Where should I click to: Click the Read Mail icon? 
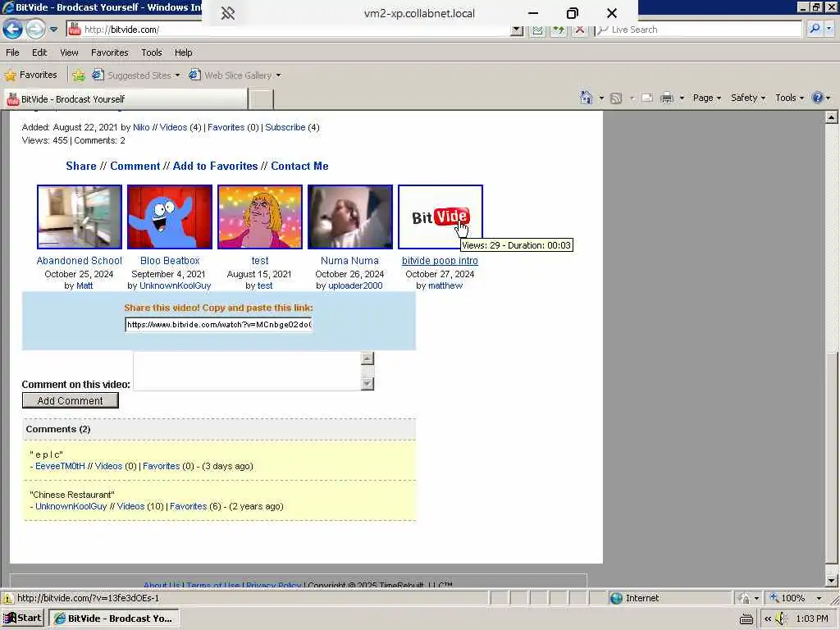(x=647, y=98)
